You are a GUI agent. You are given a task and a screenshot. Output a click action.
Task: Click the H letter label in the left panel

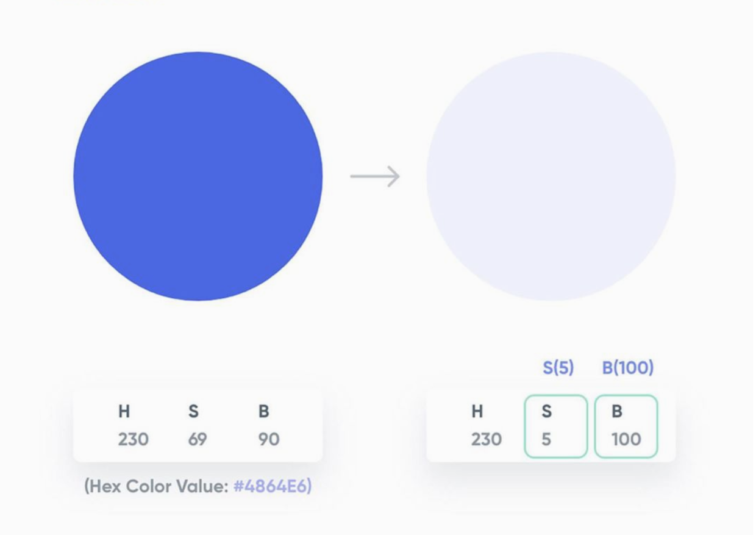pos(124,412)
